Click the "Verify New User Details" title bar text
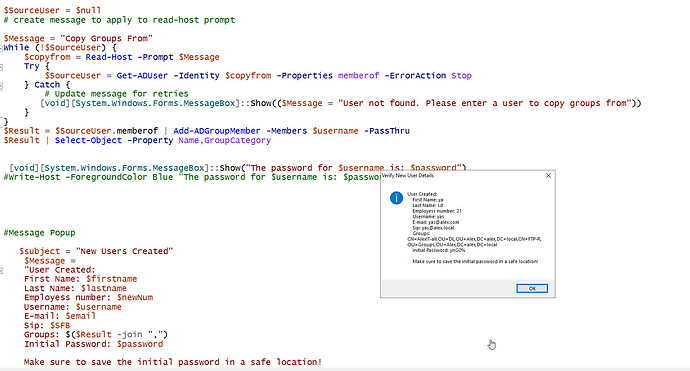Image resolution: width=690 pixels, height=371 pixels. pos(408,175)
